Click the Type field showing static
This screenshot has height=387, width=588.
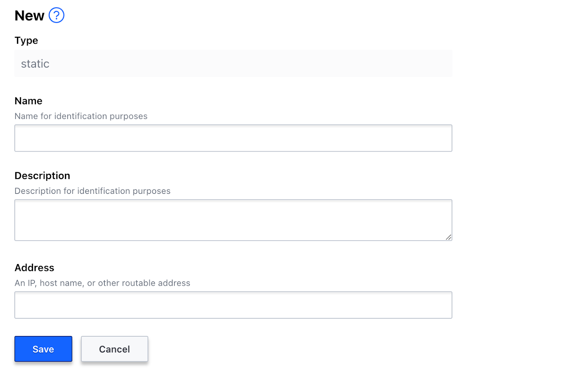[x=233, y=64]
